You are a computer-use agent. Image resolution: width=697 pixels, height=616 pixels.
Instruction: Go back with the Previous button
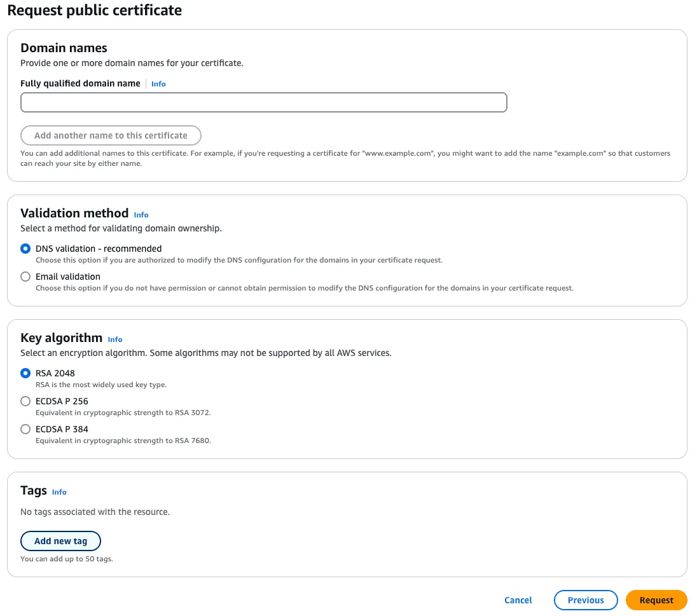(x=586, y=600)
